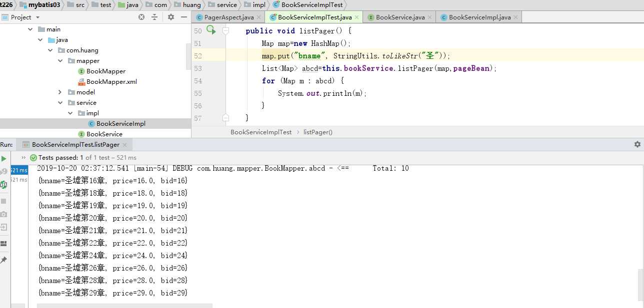
Task: Open Project panel gear options
Action: pos(171,17)
